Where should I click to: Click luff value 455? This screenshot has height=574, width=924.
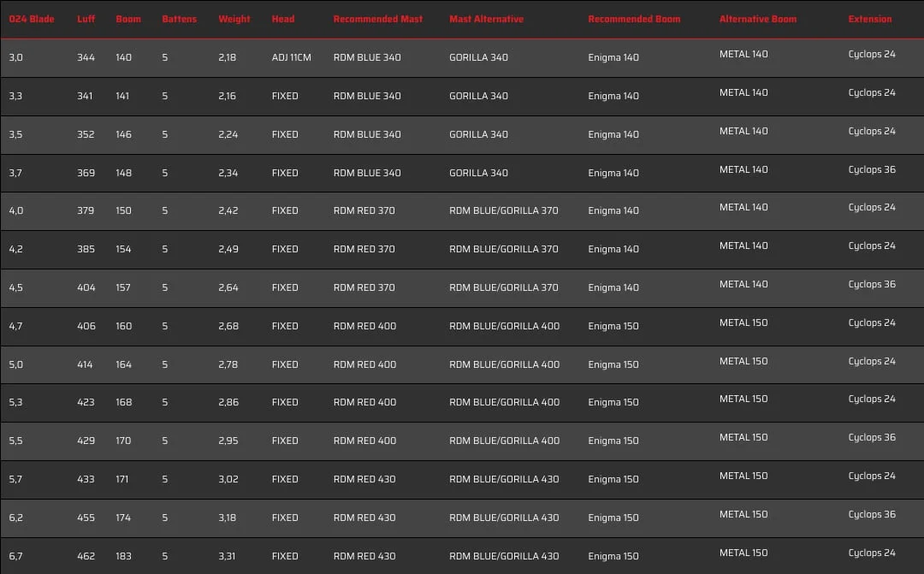click(x=86, y=518)
